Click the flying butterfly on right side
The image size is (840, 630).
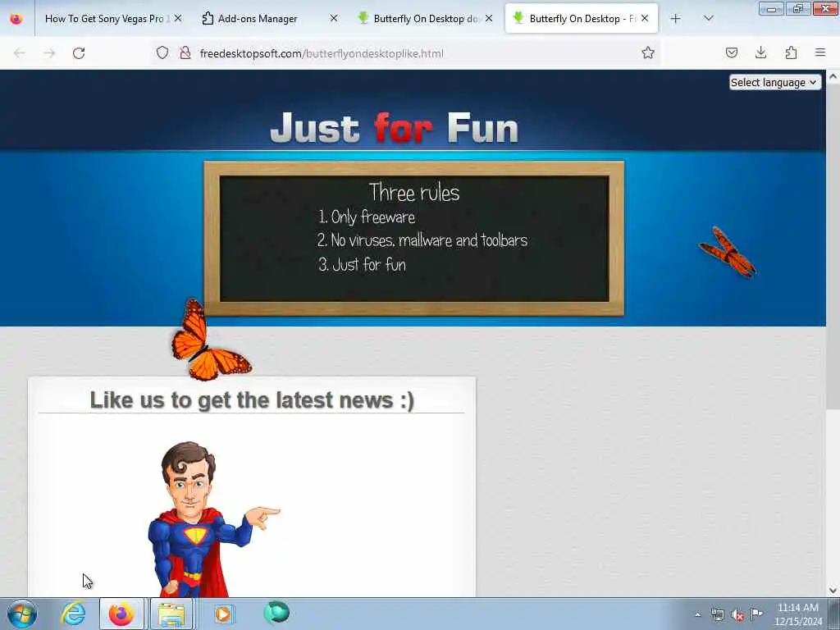point(728,253)
